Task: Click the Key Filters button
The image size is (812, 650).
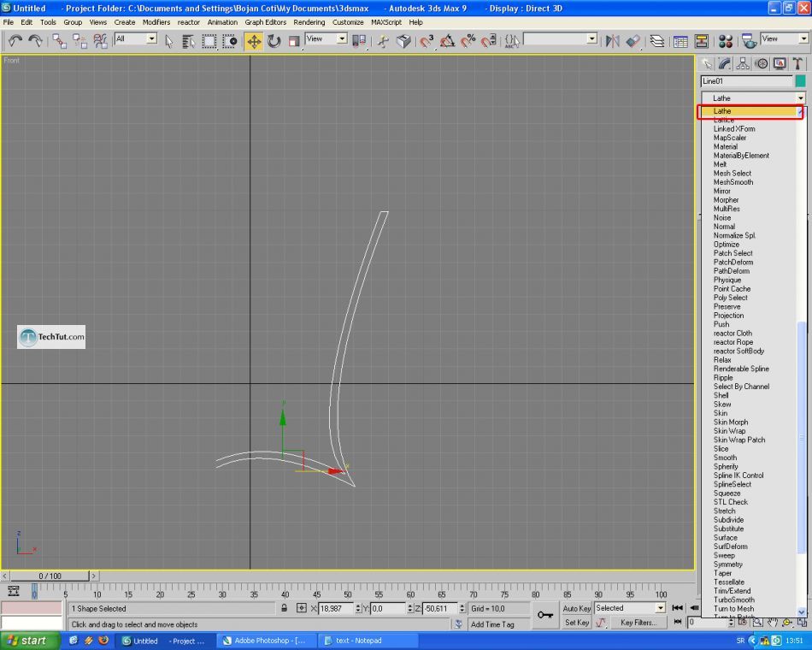Action: 638,623
